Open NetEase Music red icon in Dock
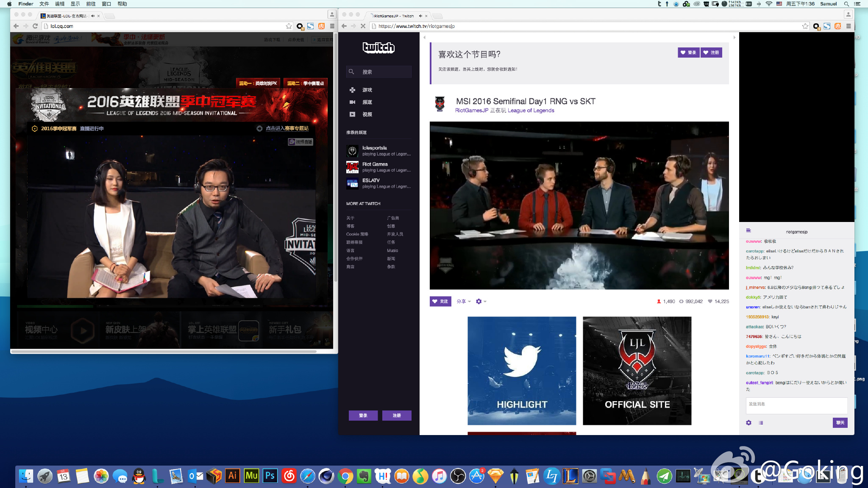The height and width of the screenshot is (488, 868). point(289,476)
